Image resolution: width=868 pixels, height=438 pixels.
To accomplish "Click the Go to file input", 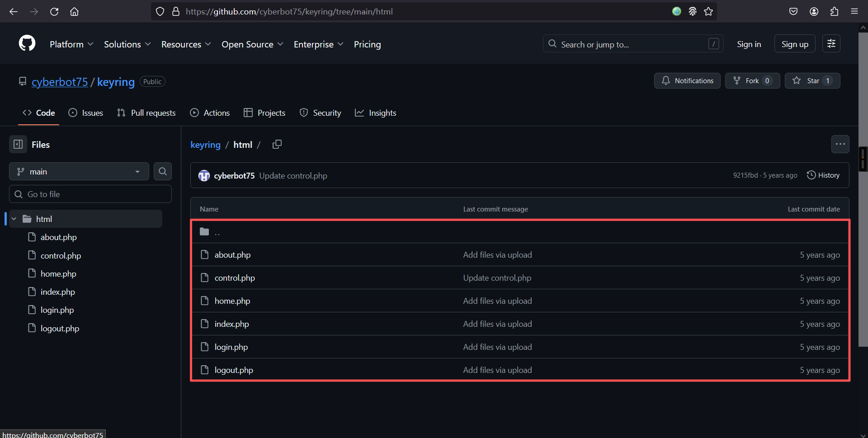I will tap(90, 194).
